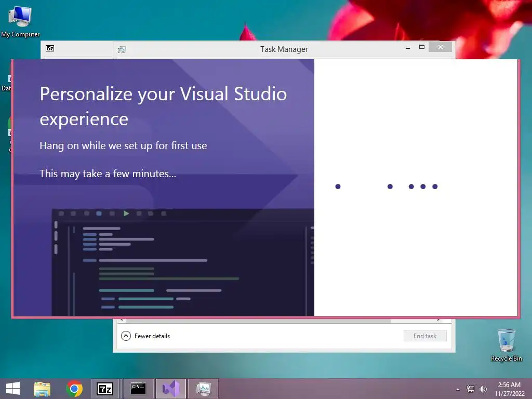Open network status tray icon
The height and width of the screenshot is (399, 532).
pos(471,389)
